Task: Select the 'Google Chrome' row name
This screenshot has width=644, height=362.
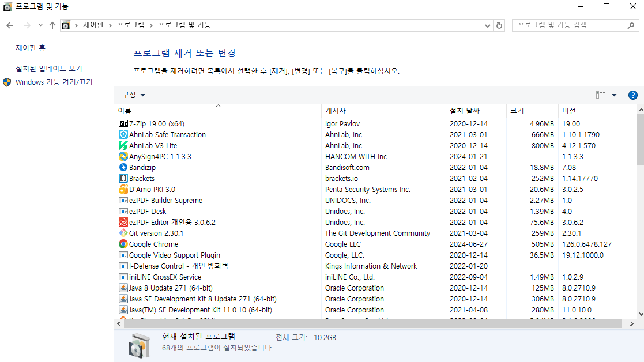Action: pos(153,244)
